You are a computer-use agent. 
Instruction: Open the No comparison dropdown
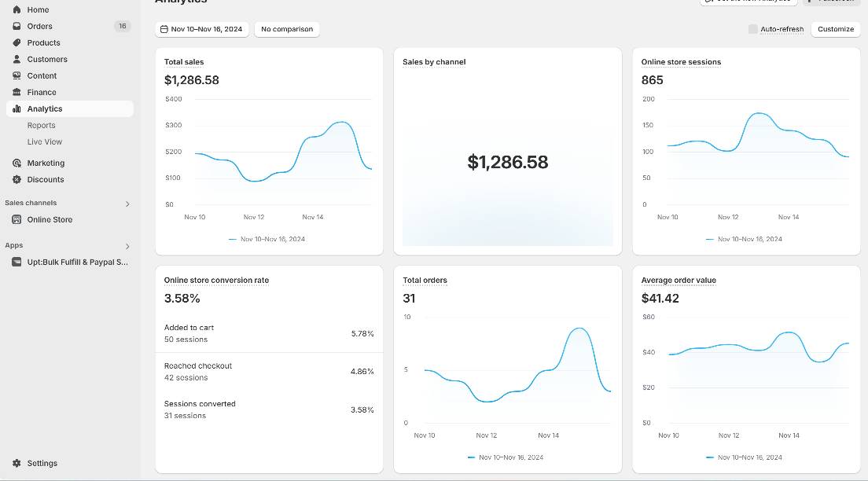(286, 29)
